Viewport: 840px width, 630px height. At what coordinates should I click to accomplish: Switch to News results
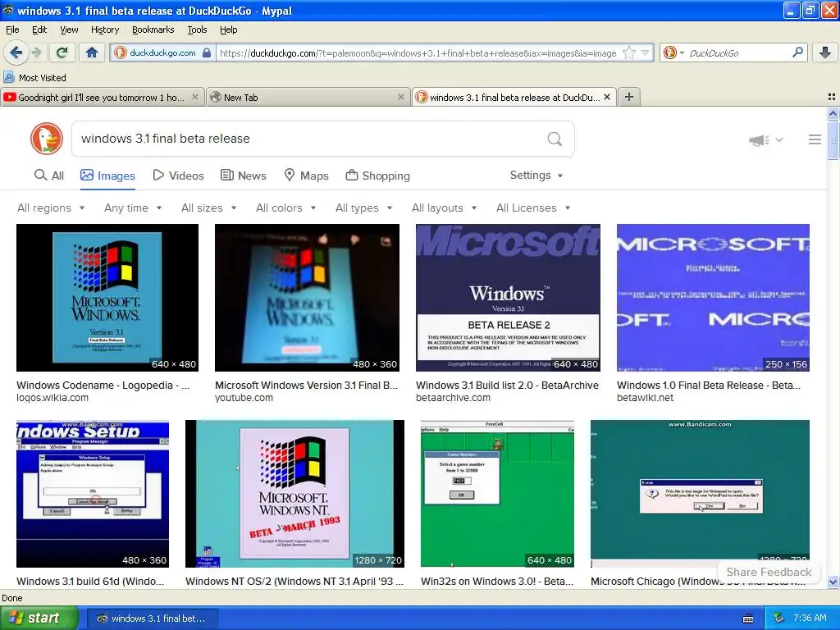pos(244,176)
